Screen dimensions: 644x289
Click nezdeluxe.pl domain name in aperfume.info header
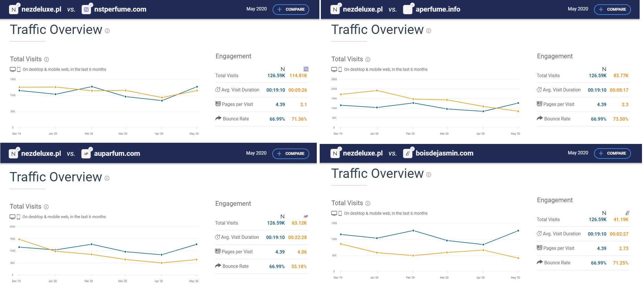(363, 9)
